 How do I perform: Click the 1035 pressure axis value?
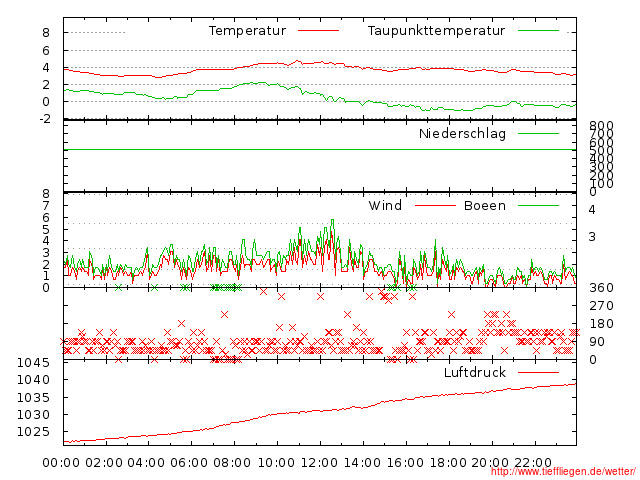33,398
